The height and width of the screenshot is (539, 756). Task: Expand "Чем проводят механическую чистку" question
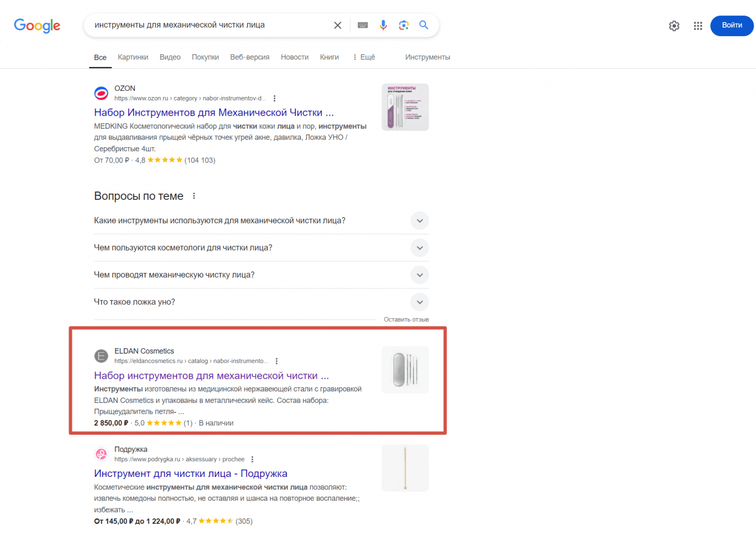tap(261, 275)
